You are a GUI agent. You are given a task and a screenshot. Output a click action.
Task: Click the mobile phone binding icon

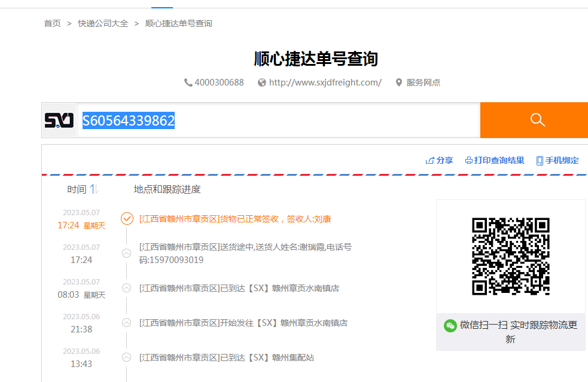click(x=540, y=160)
